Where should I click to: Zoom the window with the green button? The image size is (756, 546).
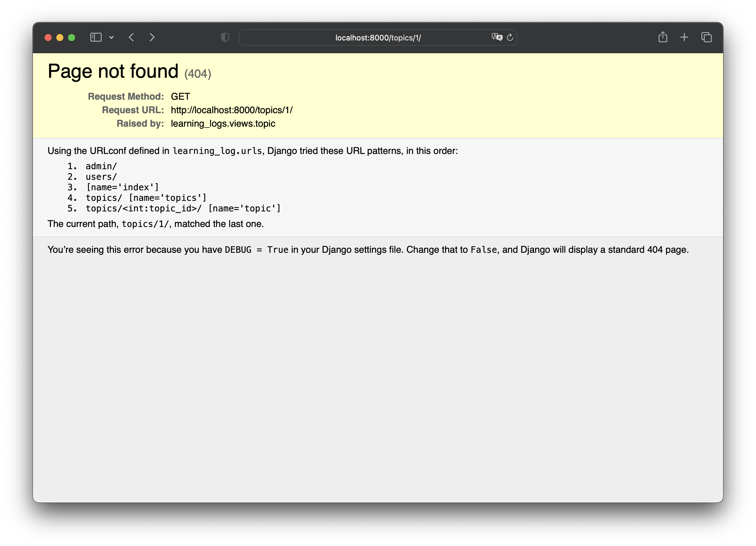(x=71, y=38)
